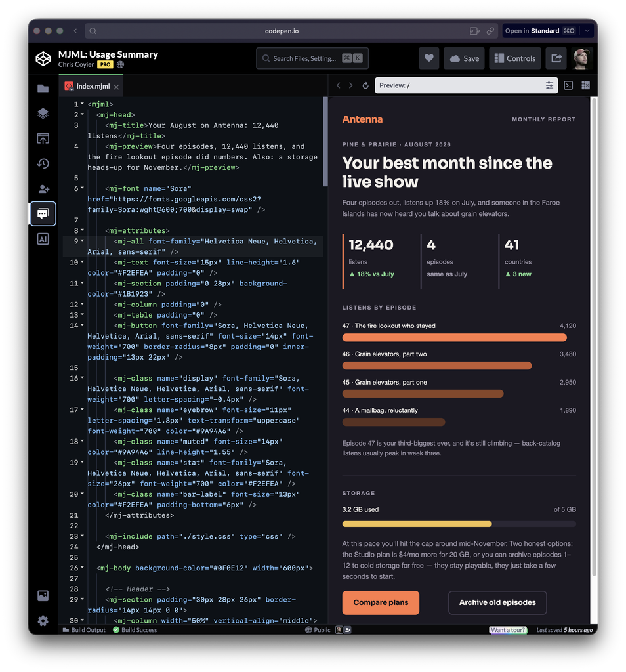The height and width of the screenshot is (672, 626).
Task: Click the Search Files, Settings field
Action: tap(312, 58)
